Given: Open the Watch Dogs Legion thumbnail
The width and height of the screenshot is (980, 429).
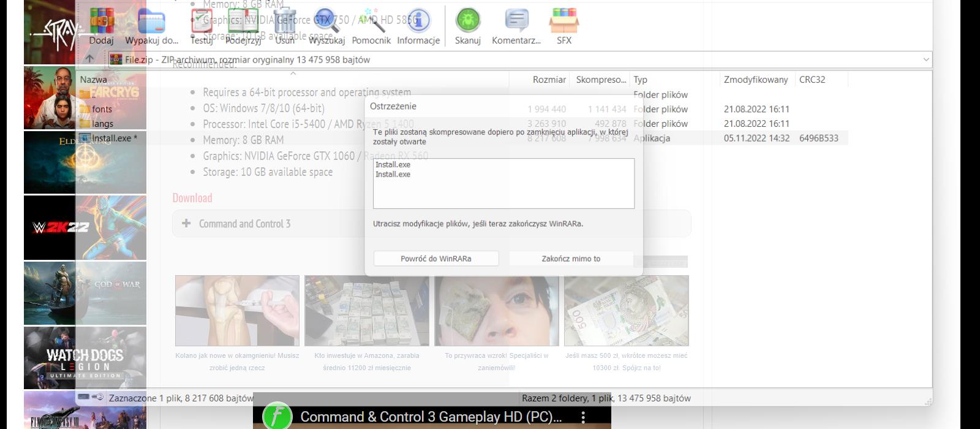Looking at the screenshot, I should click(x=85, y=358).
